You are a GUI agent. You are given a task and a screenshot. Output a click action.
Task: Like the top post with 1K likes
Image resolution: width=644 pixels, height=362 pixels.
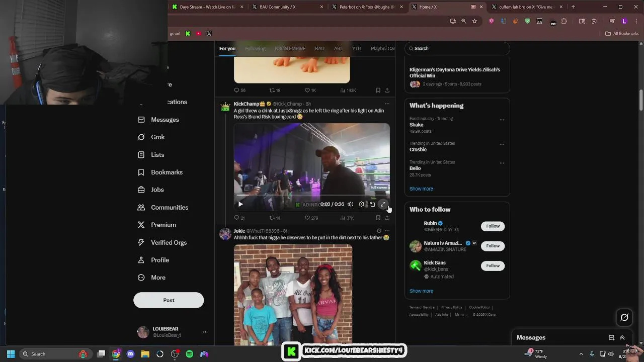click(310, 90)
